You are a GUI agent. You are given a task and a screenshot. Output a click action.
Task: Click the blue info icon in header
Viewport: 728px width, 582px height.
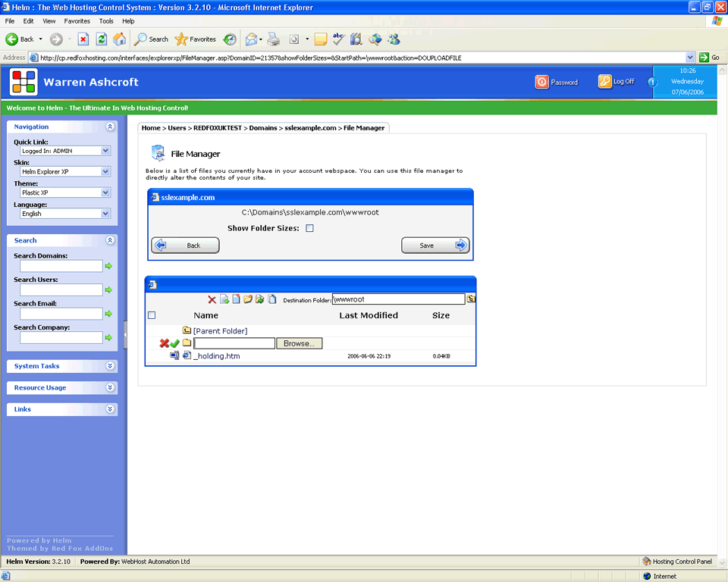click(652, 82)
